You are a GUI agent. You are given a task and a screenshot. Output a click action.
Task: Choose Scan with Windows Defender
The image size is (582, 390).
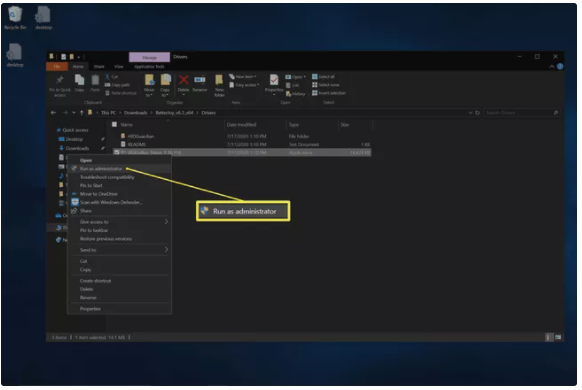pyautogui.click(x=119, y=203)
